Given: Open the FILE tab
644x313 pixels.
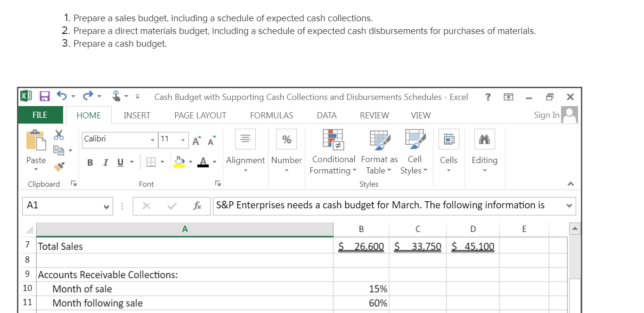Looking at the screenshot, I should coord(40,115).
